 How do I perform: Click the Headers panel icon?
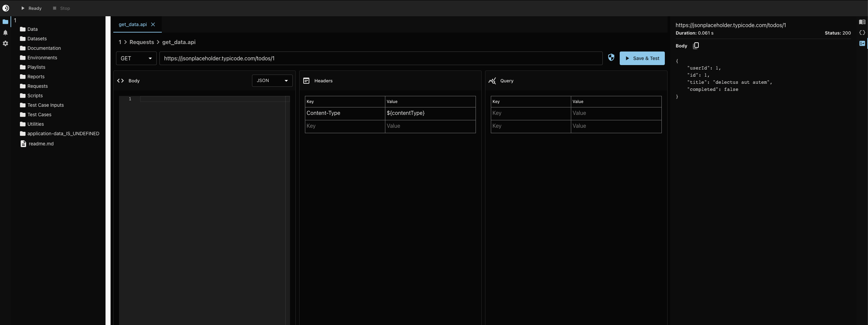[x=306, y=81]
